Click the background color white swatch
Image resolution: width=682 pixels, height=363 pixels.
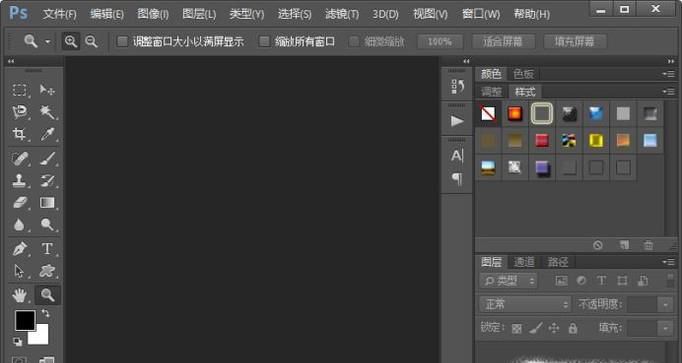coord(41,337)
